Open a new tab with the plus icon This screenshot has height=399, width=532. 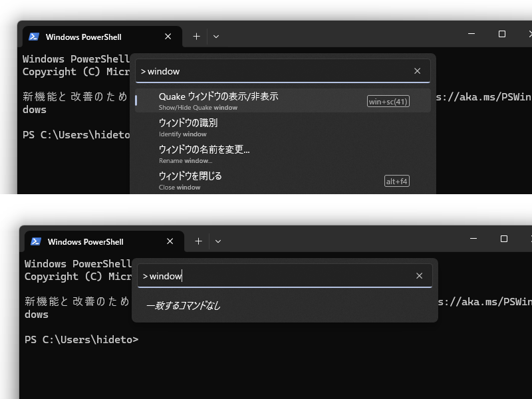pos(196,37)
